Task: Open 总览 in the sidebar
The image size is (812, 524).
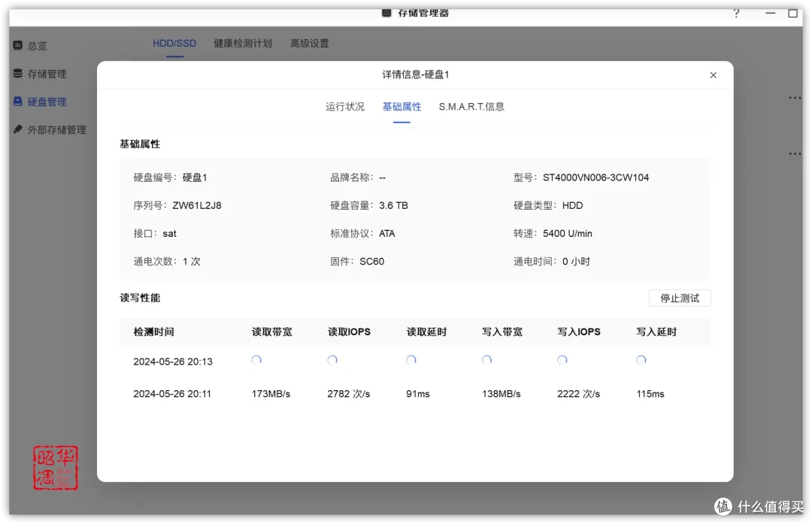Action: click(38, 46)
